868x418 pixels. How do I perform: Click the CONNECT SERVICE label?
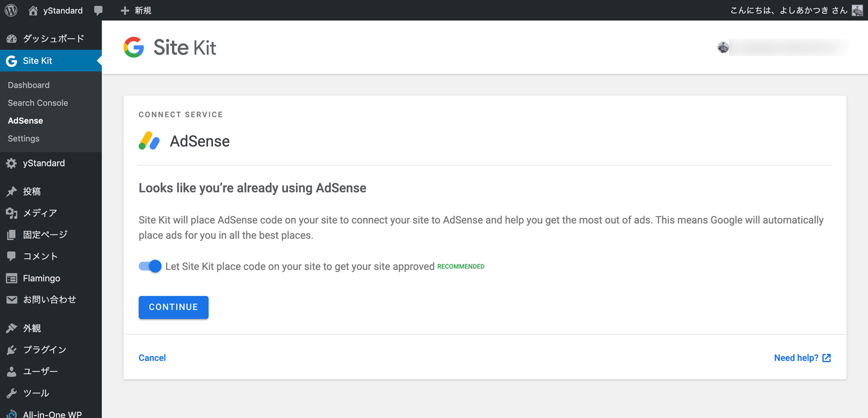point(181,115)
